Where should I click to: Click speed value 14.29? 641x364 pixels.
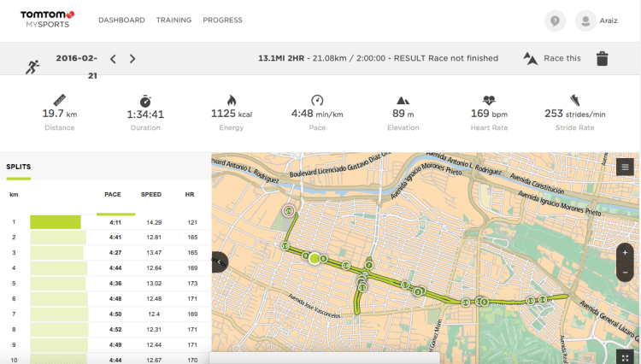pos(154,223)
